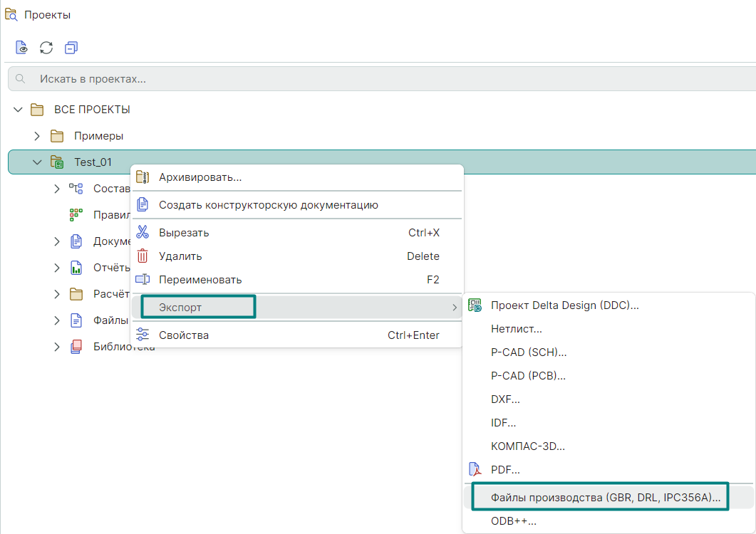Export as ODB++
The height and width of the screenshot is (534, 756).
[513, 521]
